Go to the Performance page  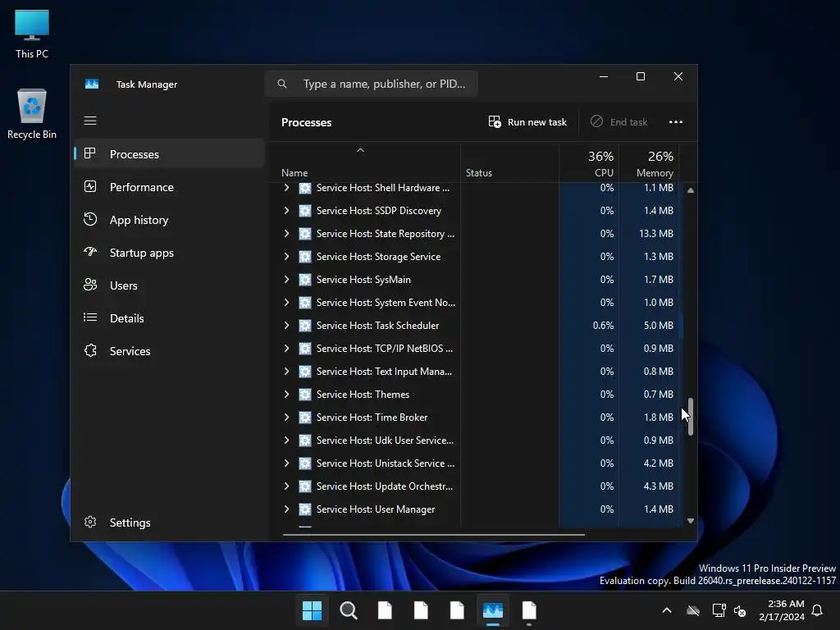click(x=169, y=187)
